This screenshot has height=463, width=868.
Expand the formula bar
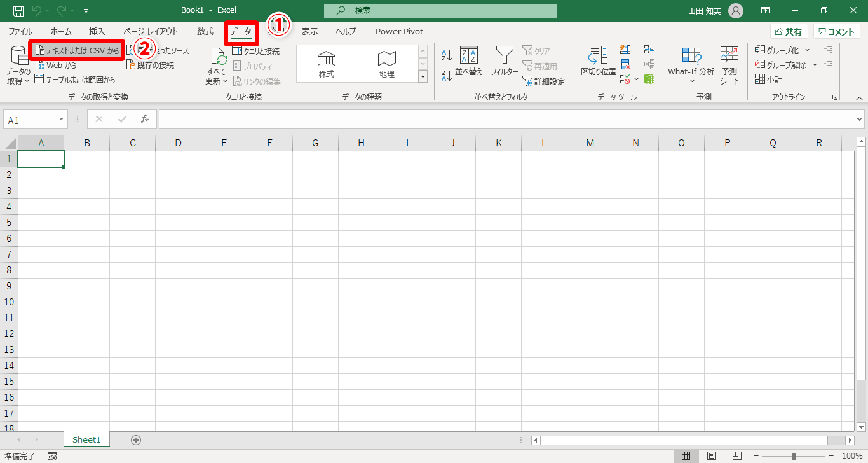click(x=860, y=119)
